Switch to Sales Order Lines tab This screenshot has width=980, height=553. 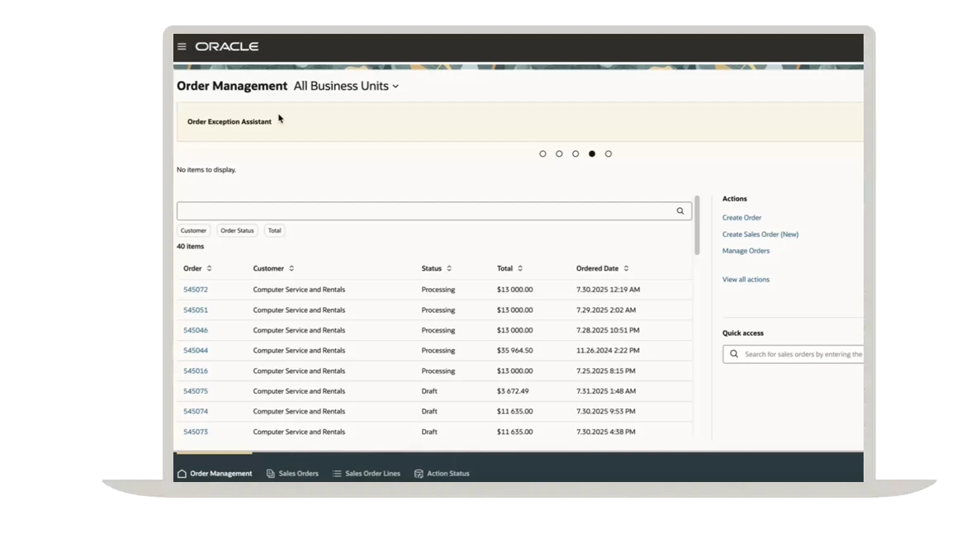(x=372, y=474)
